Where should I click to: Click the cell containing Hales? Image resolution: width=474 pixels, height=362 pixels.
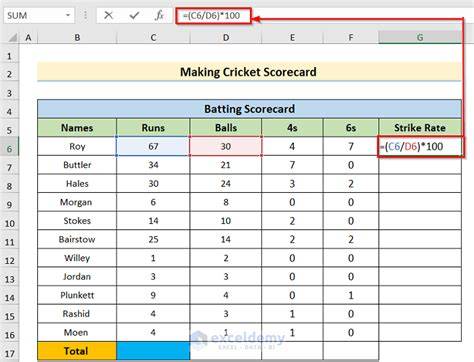tap(77, 184)
